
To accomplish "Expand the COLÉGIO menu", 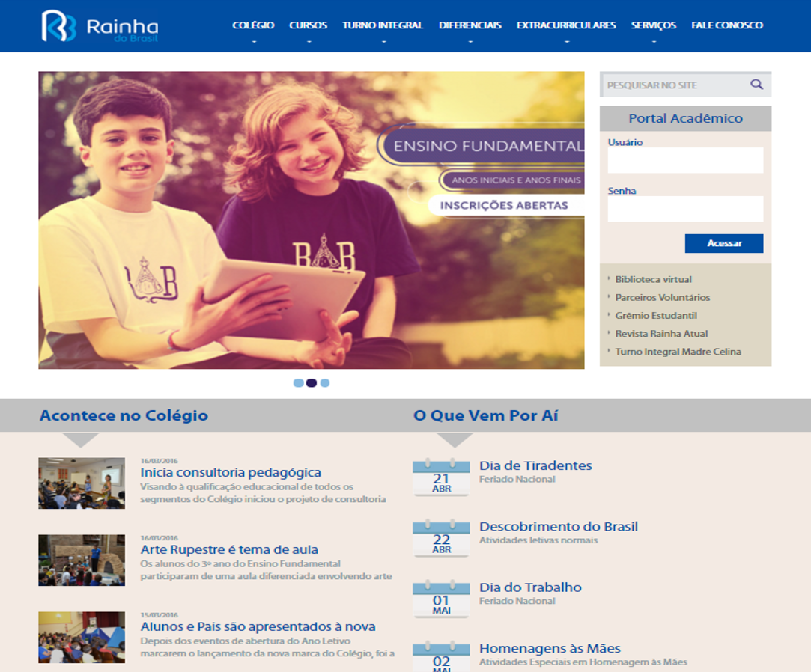I will point(253,25).
